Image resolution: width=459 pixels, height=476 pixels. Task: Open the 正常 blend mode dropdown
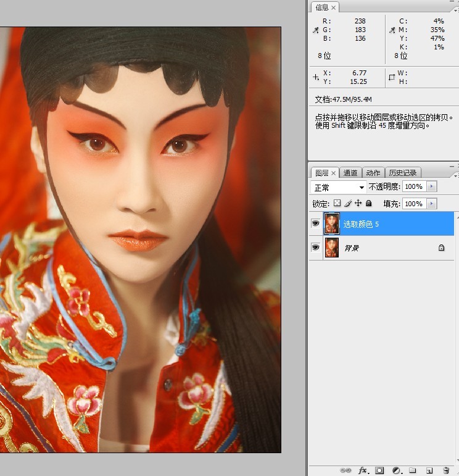[338, 187]
